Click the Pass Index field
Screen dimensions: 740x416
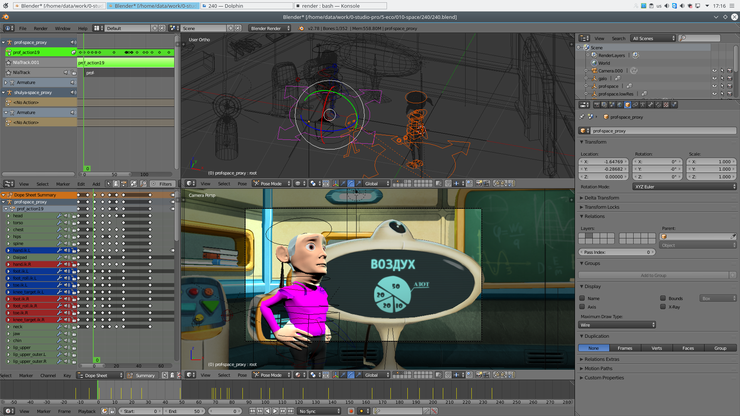(x=617, y=252)
